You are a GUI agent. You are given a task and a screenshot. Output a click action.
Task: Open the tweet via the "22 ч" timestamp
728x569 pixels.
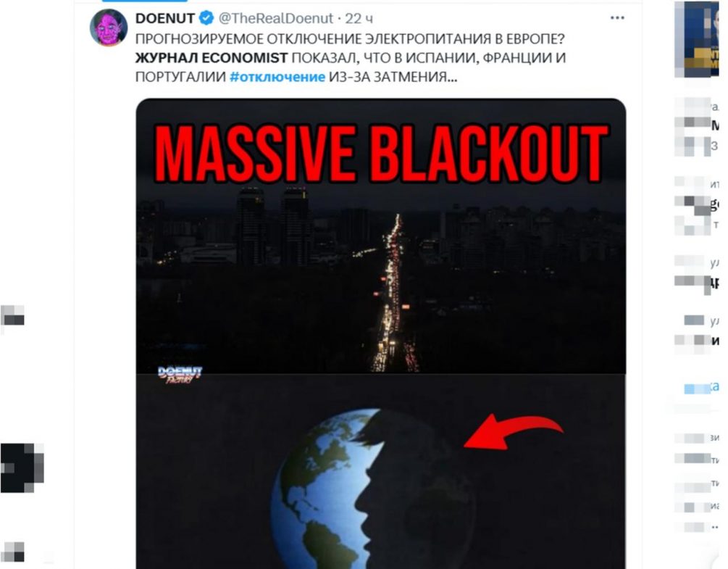click(x=360, y=17)
